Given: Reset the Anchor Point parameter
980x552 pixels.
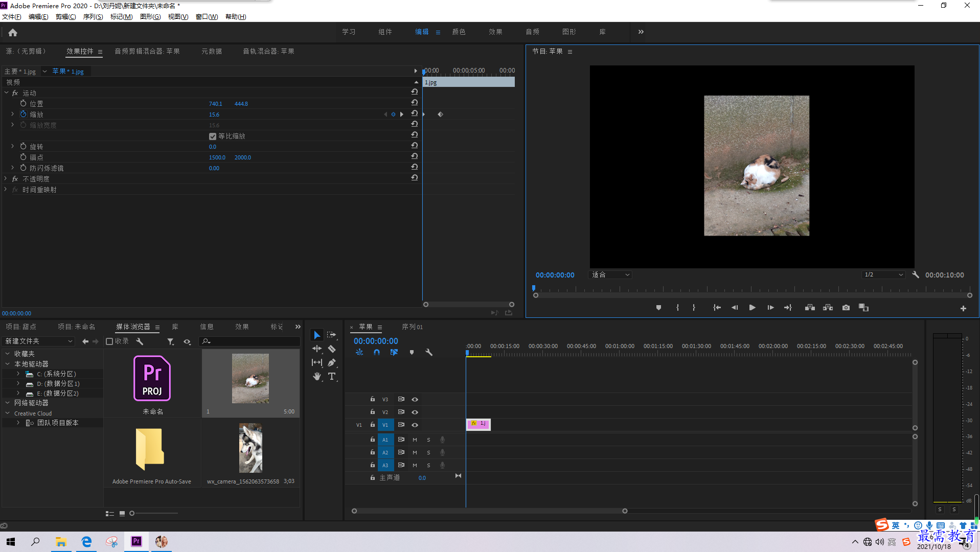Looking at the screenshot, I should 415,156.
